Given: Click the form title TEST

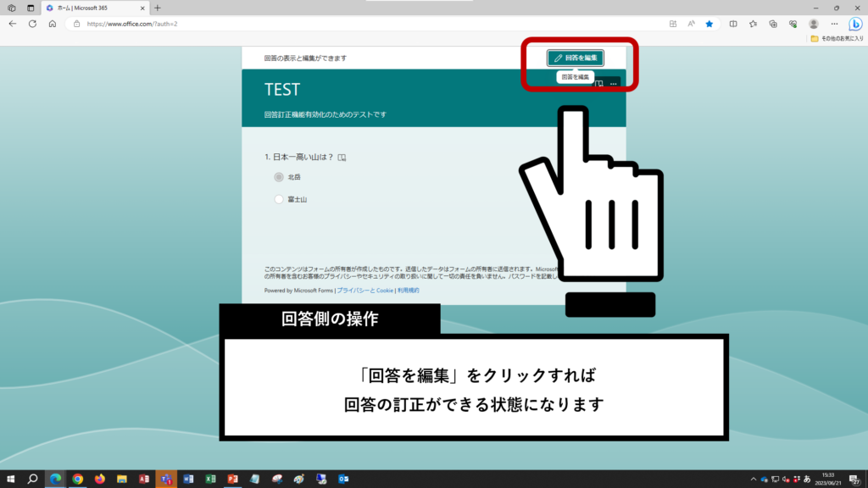Looking at the screenshot, I should (x=282, y=90).
